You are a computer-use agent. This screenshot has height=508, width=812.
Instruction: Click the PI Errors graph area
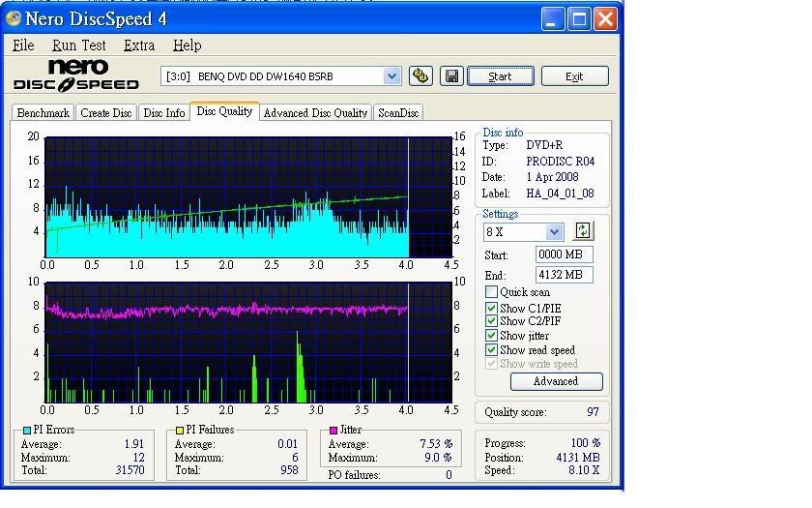[x=248, y=197]
